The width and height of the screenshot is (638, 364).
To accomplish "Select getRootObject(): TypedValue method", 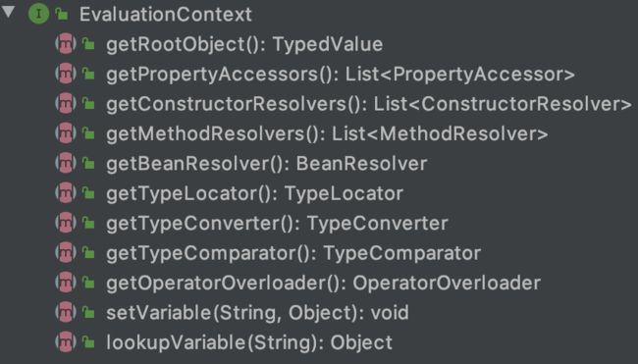I will click(x=244, y=44).
